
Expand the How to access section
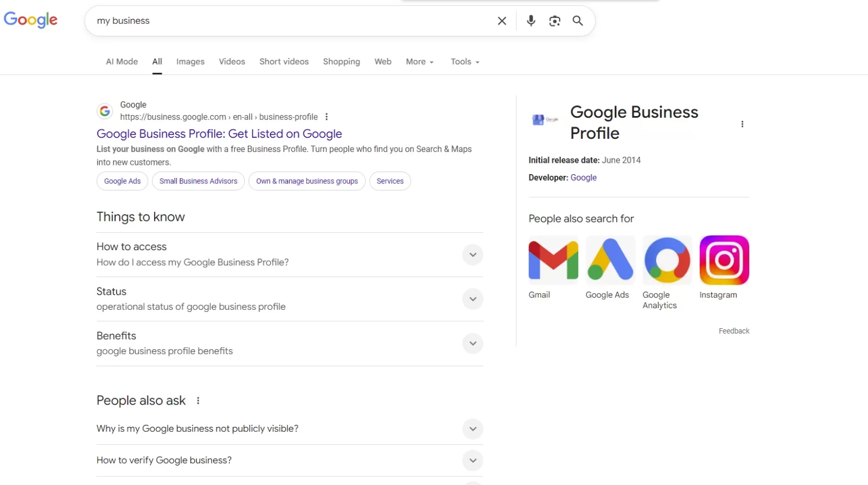[x=290, y=254]
